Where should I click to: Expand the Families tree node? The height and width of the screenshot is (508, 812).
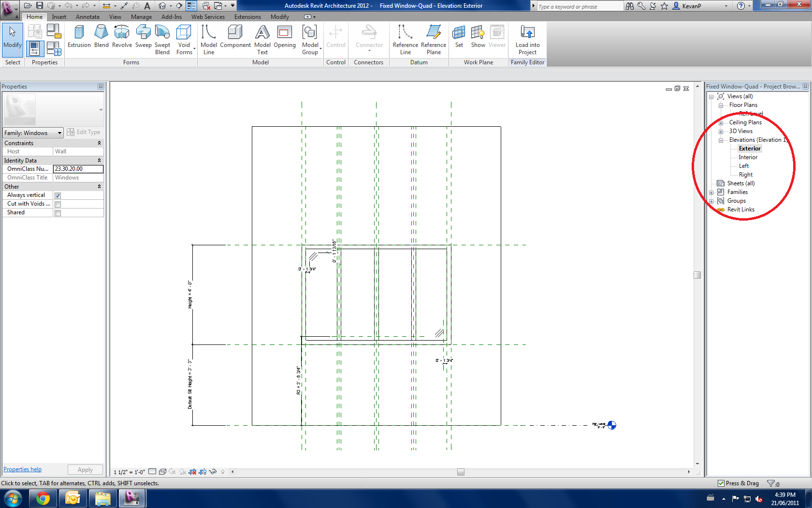click(x=711, y=193)
